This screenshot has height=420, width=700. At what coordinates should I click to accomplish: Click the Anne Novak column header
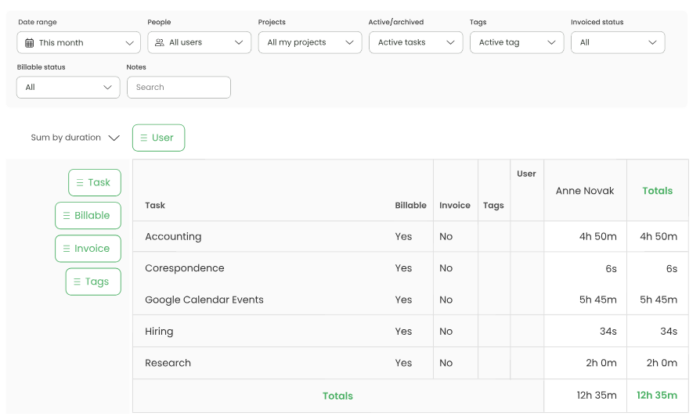click(585, 191)
